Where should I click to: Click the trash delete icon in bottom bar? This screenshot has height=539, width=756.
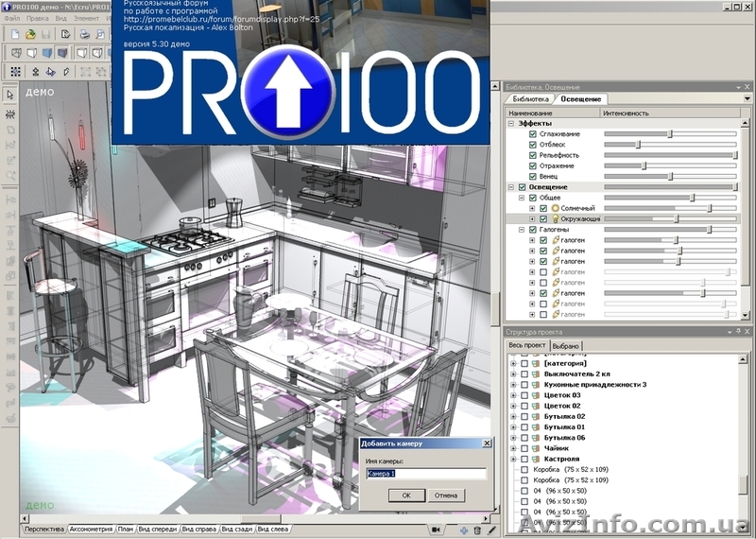point(477,530)
